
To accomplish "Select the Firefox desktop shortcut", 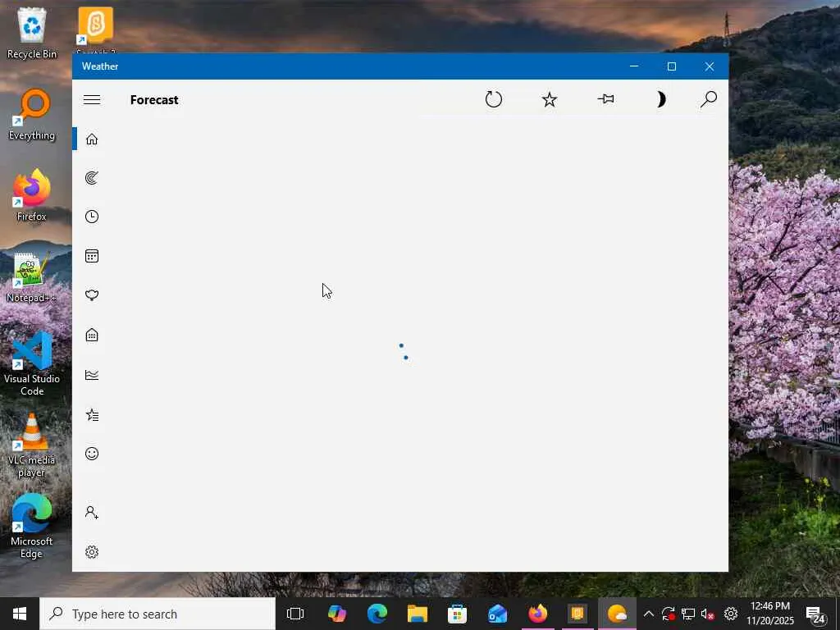I will coord(32,195).
